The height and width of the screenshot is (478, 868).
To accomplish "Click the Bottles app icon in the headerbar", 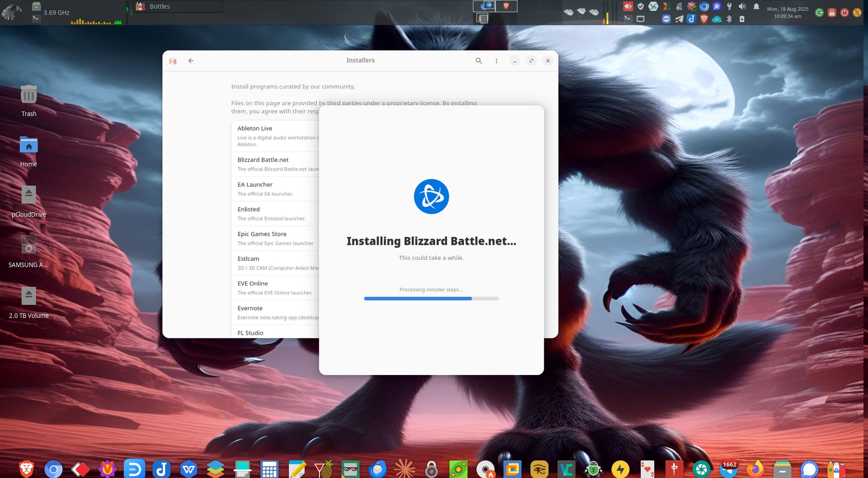I will point(173,61).
